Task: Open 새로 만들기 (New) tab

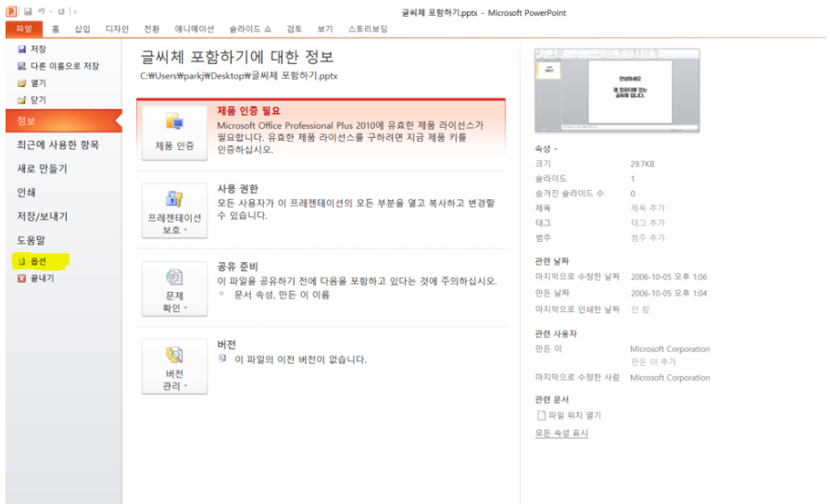Action: 42,169
